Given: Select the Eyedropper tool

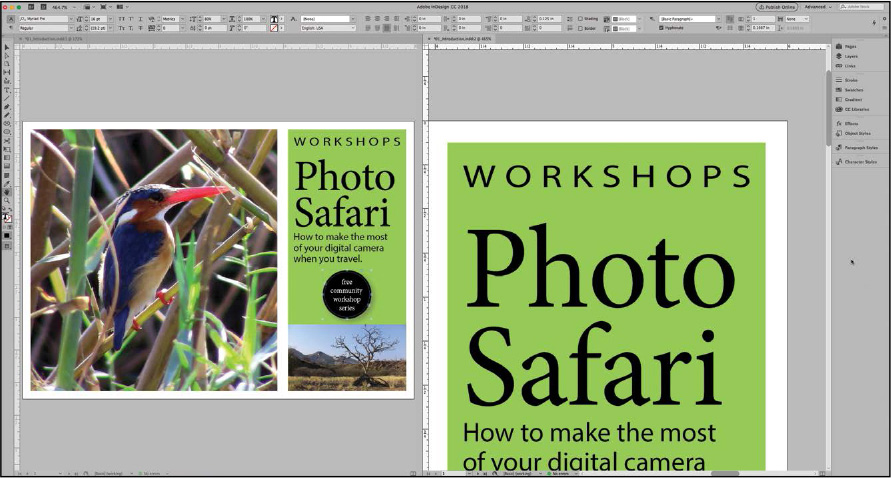Looking at the screenshot, I should [7, 184].
